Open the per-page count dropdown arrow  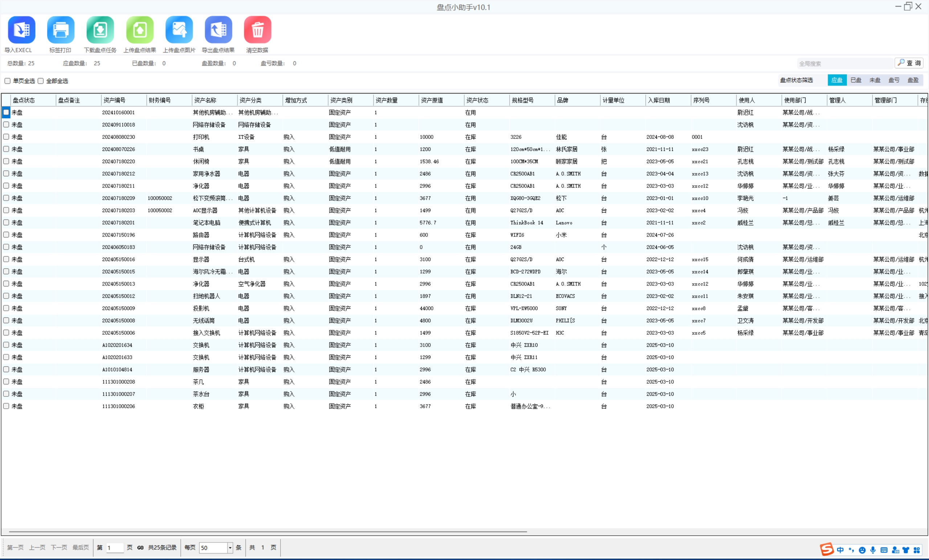[230, 548]
